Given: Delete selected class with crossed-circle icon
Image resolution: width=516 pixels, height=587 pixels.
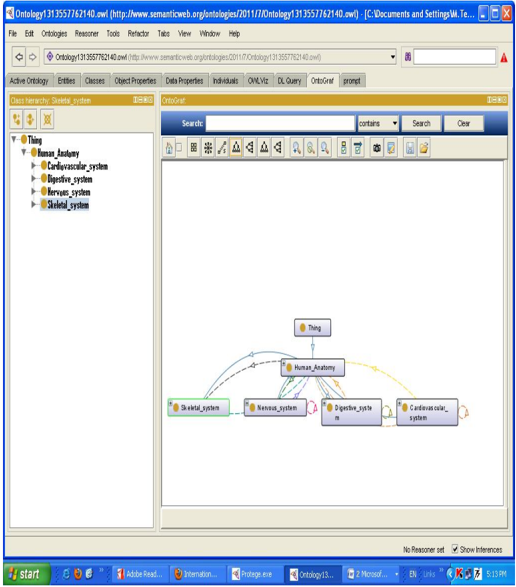Looking at the screenshot, I should tap(47, 119).
